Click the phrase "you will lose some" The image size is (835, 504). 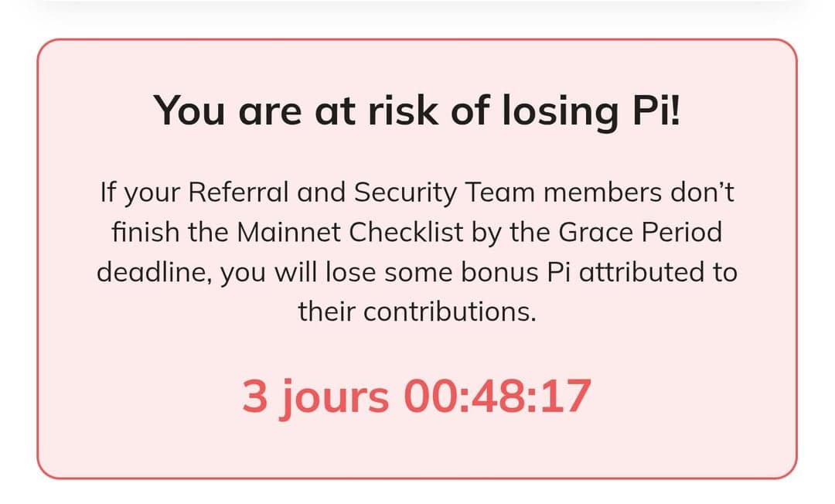336,272
